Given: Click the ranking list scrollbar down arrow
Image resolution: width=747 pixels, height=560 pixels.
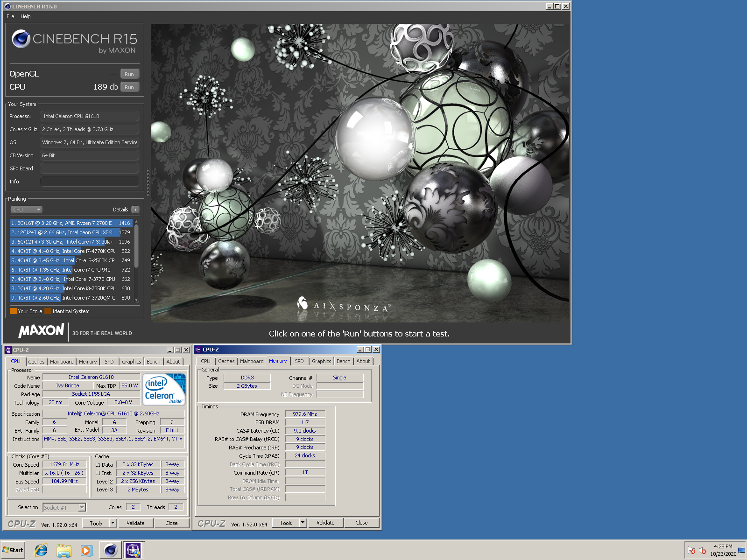Looking at the screenshot, I should 136,300.
